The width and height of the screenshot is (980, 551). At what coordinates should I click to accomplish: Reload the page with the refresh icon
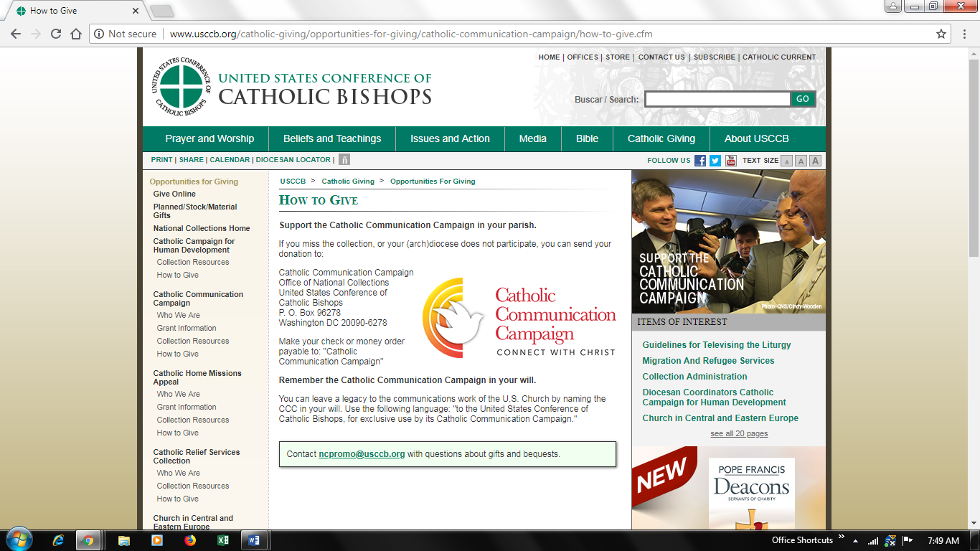[56, 34]
